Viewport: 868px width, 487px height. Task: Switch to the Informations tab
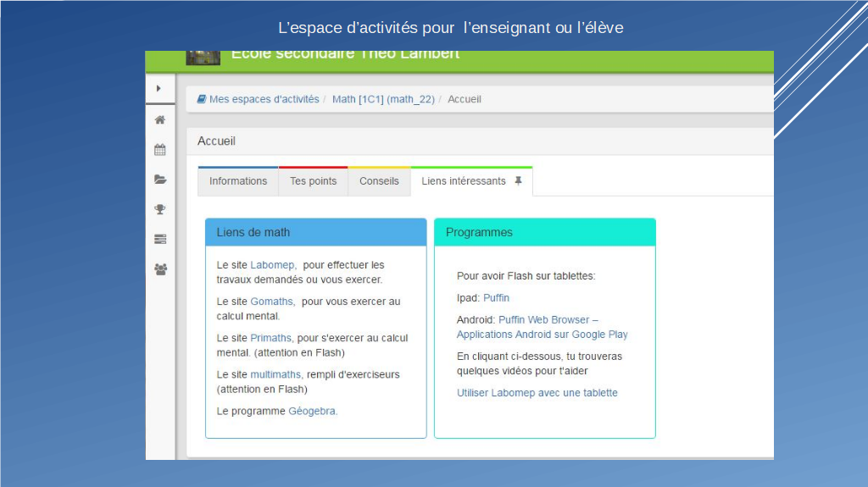[x=238, y=181]
